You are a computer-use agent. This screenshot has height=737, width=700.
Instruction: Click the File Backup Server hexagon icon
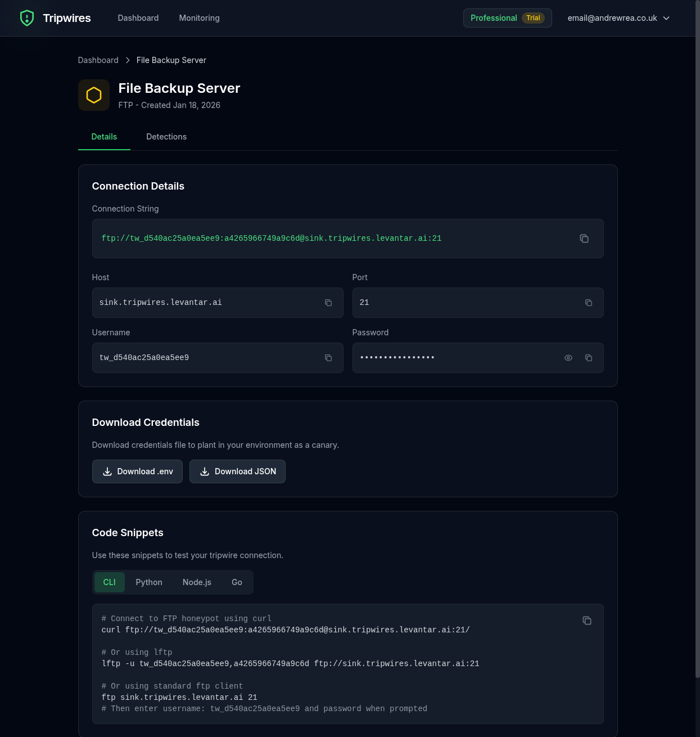pyautogui.click(x=93, y=95)
